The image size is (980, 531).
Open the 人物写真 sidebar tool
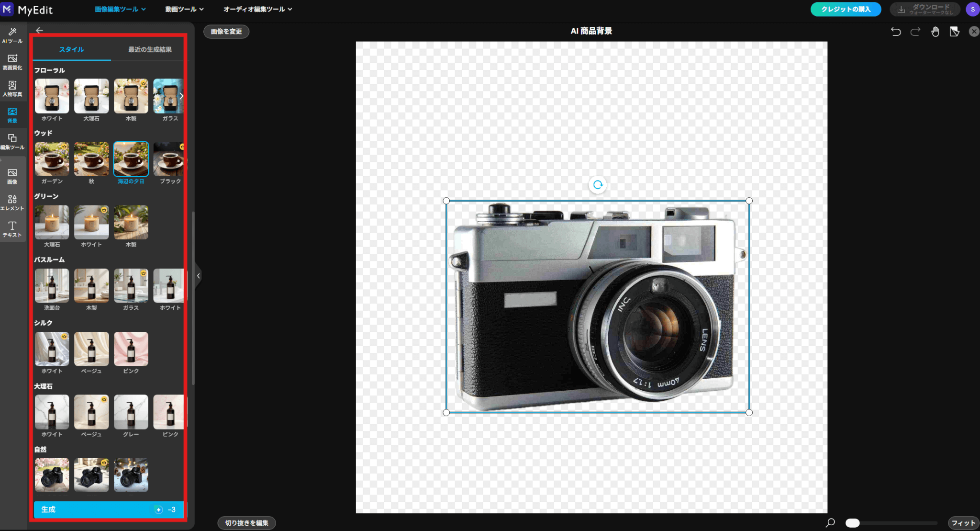point(12,89)
